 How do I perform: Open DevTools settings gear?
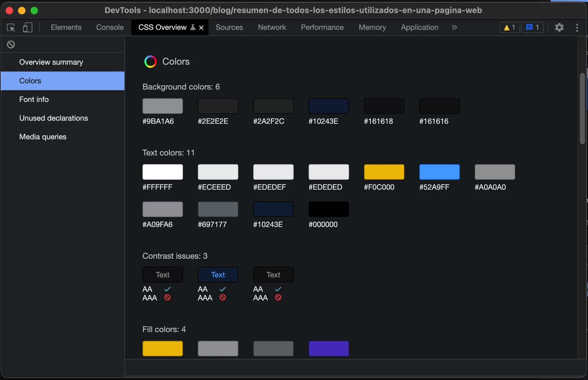coord(559,27)
